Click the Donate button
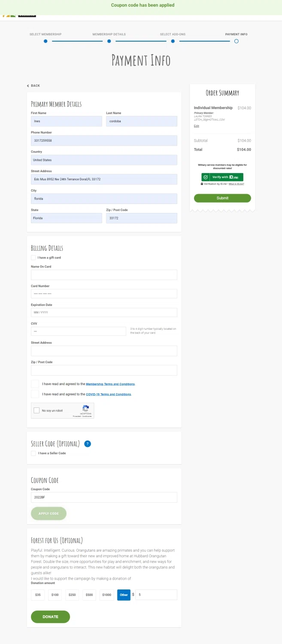The image size is (282, 644). point(50,617)
